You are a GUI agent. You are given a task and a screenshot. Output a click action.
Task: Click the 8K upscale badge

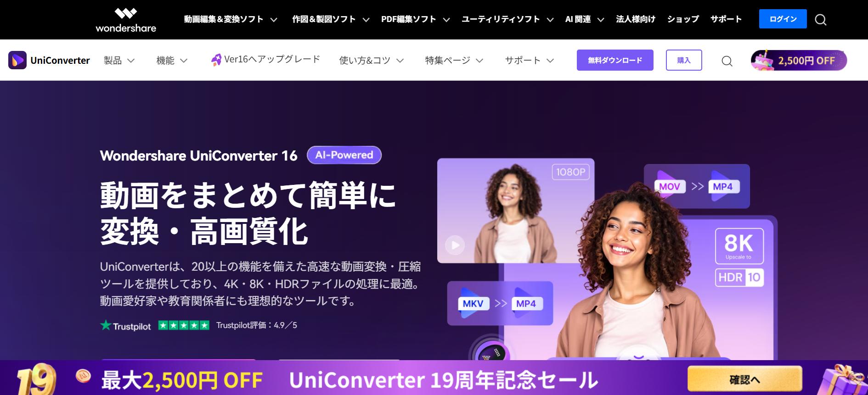pyautogui.click(x=739, y=246)
